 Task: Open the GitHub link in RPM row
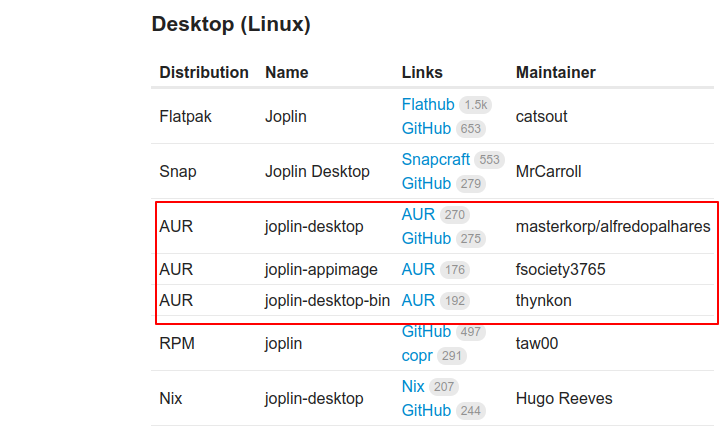[426, 331]
